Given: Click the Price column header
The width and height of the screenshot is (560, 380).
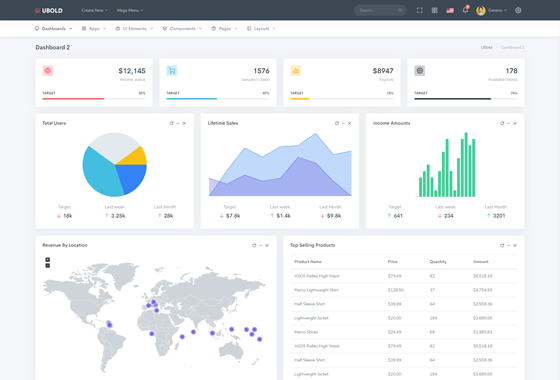Looking at the screenshot, I should point(392,262).
